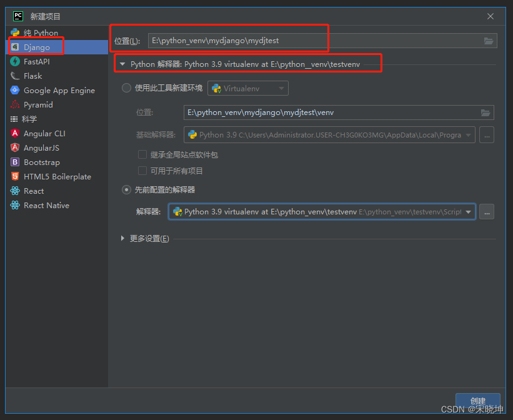This screenshot has height=420, width=513.
Task: Open the 解释器 testvenv dropdown
Action: [x=322, y=212]
